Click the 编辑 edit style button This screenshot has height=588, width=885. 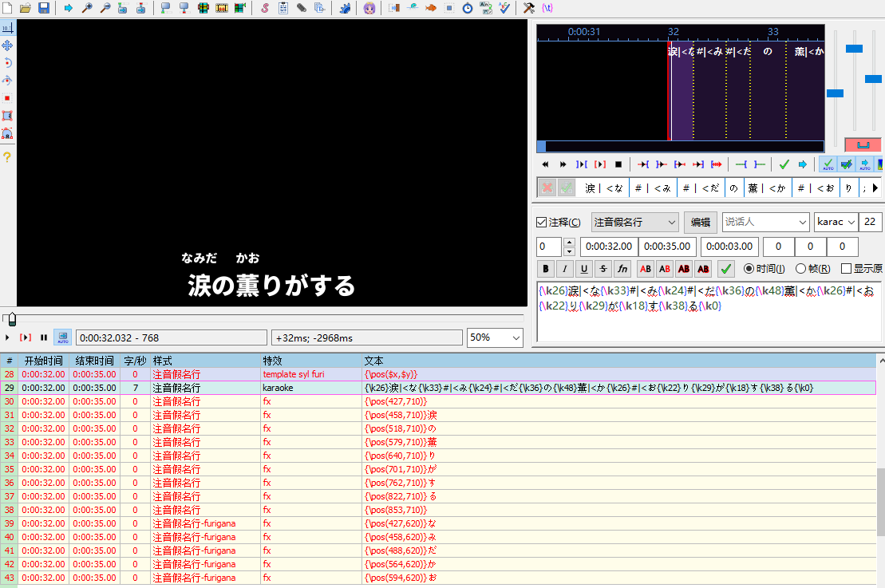tap(700, 222)
